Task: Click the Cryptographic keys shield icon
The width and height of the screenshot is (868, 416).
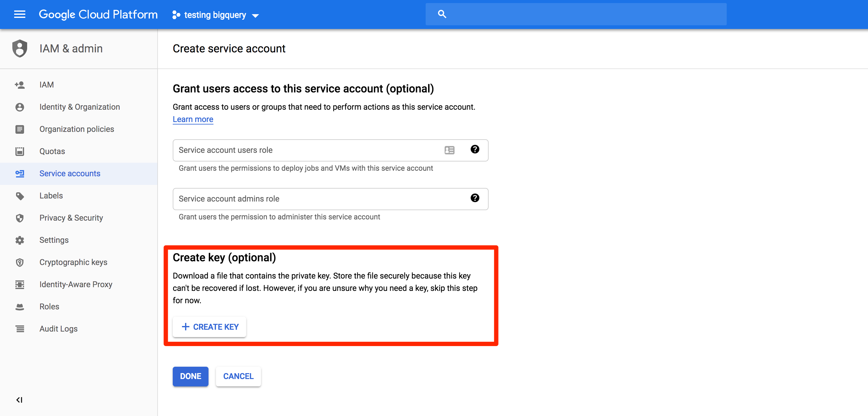Action: tap(19, 262)
